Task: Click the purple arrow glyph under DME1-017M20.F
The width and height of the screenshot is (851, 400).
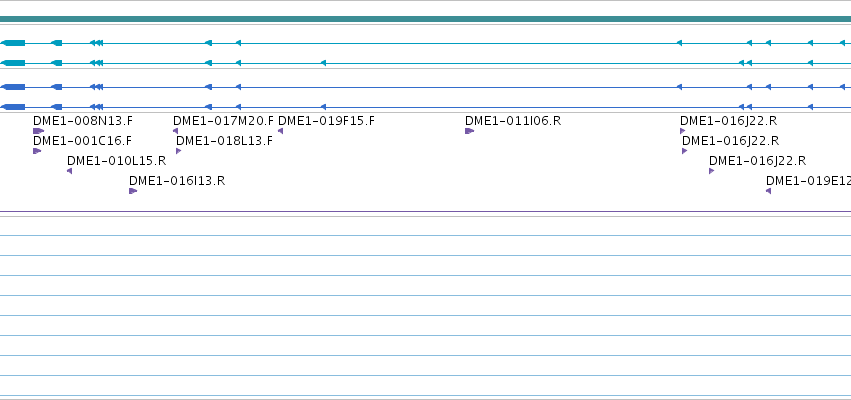Action: pos(175,131)
